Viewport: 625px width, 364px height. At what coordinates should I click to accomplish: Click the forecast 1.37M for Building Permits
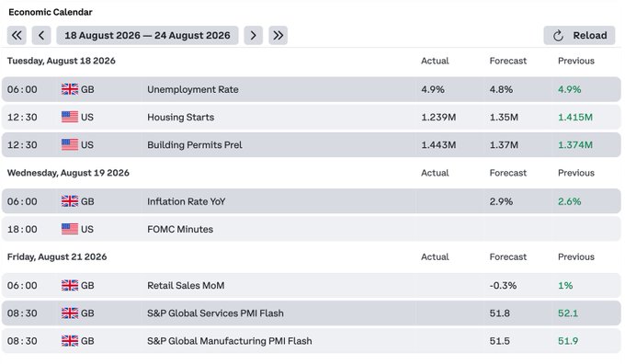pyautogui.click(x=505, y=144)
